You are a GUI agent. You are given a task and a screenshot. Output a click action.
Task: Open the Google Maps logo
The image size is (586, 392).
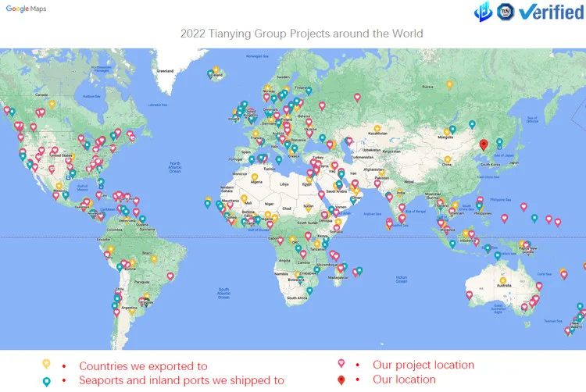pos(26,9)
